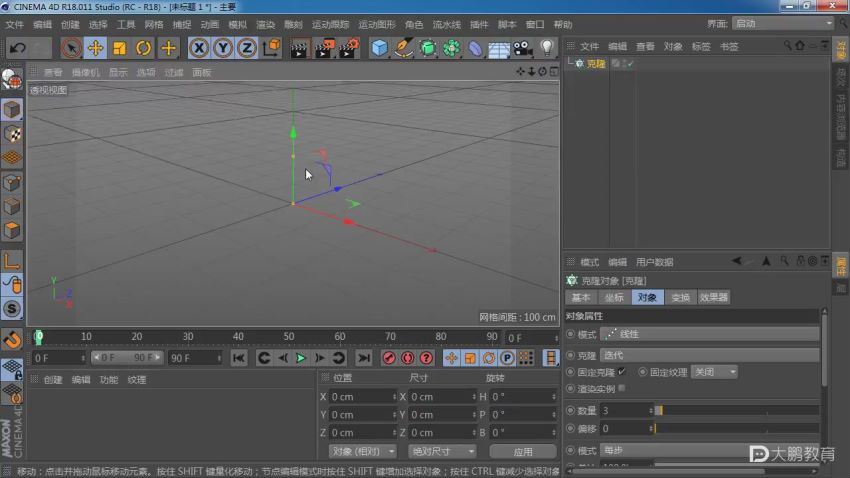Open 模式 线性 dropdown
Image resolution: width=850 pixels, height=478 pixels.
pos(710,334)
